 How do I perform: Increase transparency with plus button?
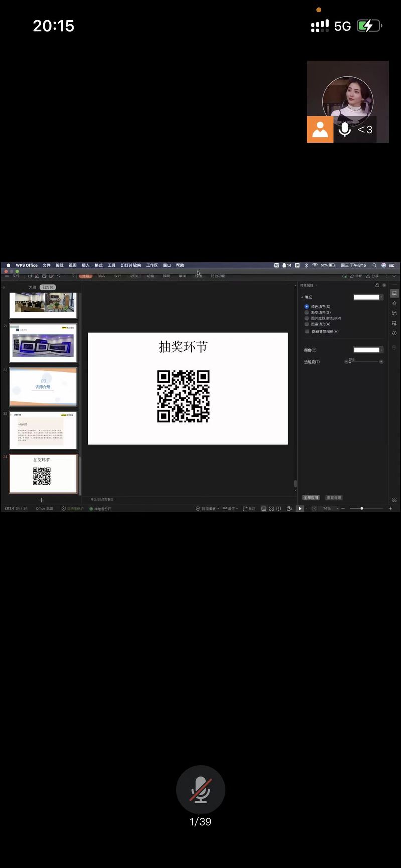[381, 362]
